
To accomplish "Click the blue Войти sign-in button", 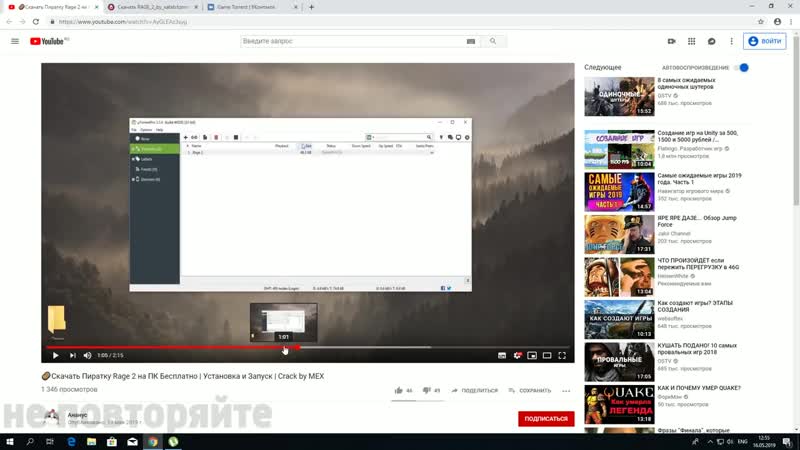I will (x=764, y=41).
